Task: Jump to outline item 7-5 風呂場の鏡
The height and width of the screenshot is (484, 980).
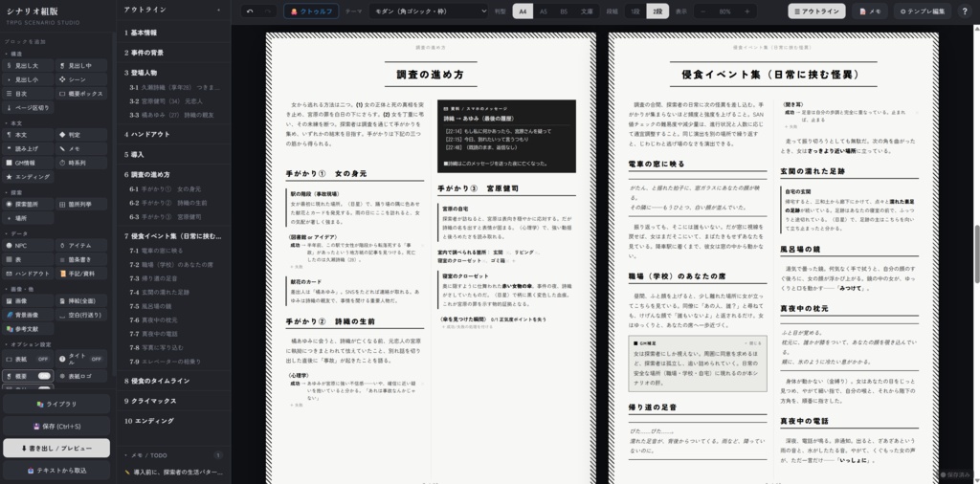Action: pos(173,307)
